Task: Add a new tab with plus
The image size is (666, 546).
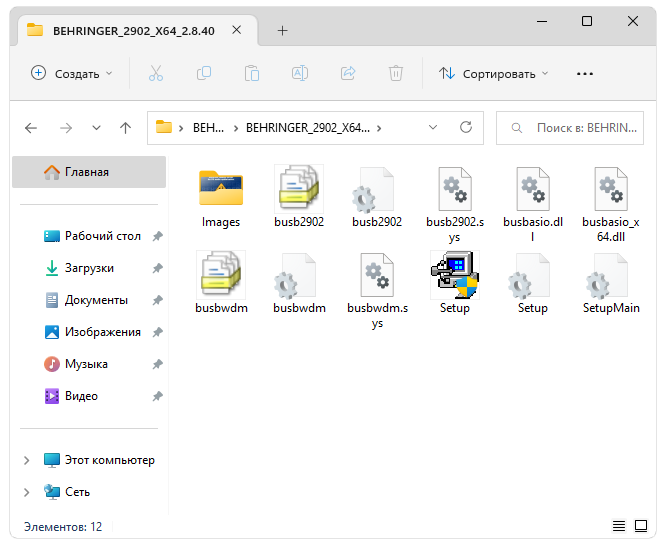Action: click(282, 30)
